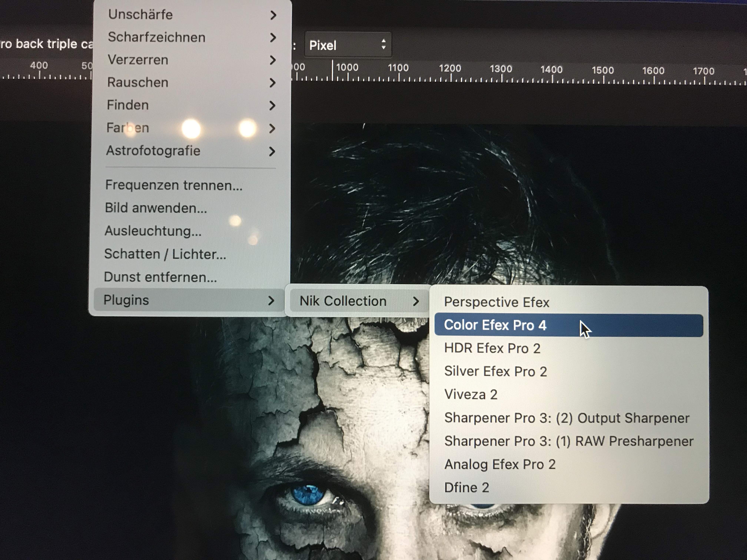Screen dimensions: 747x560
Task: Open the Pixel units dropdown
Action: (348, 45)
